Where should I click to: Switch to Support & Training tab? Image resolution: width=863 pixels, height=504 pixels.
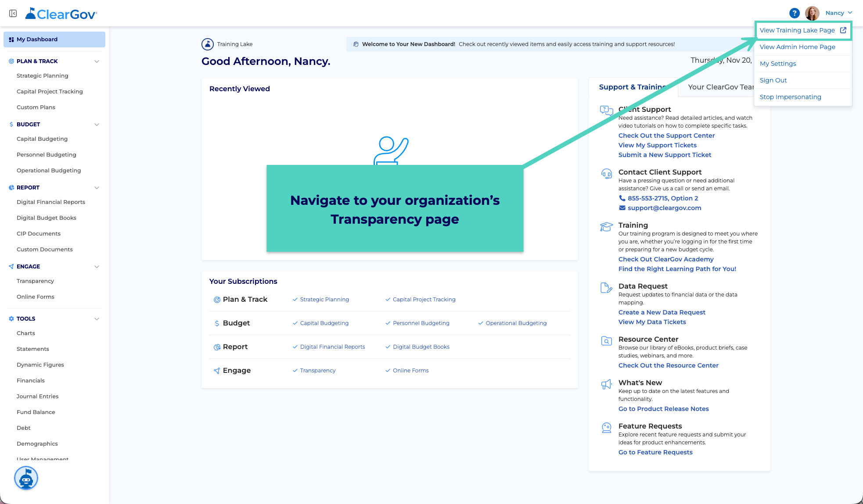pyautogui.click(x=633, y=87)
